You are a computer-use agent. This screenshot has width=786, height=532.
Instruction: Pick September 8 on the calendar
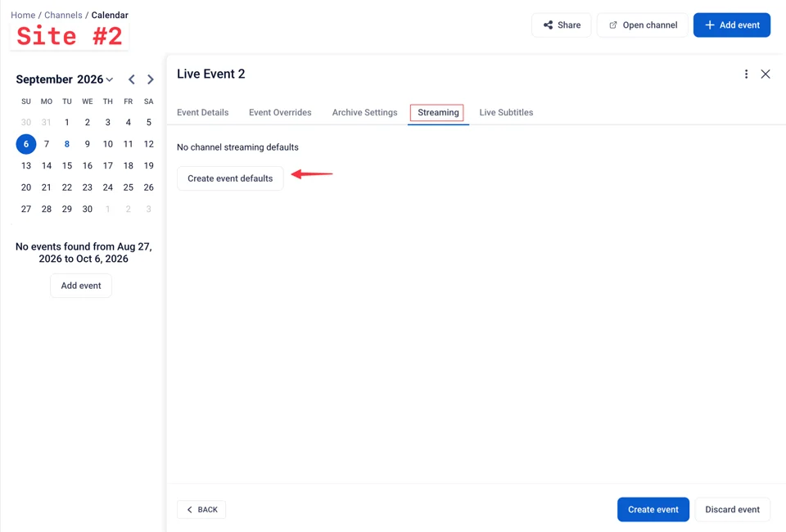coord(66,144)
